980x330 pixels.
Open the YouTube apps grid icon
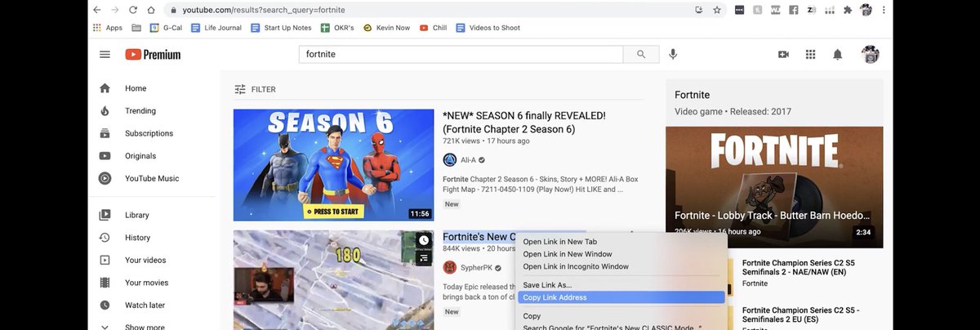810,55
